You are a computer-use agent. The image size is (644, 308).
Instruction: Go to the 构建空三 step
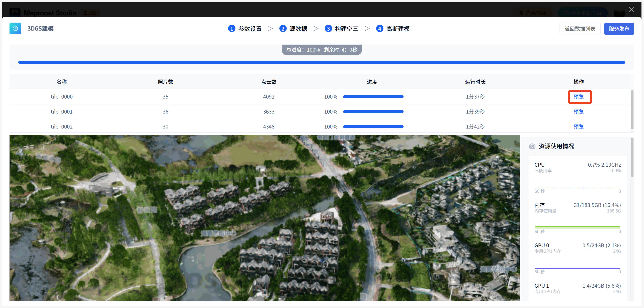[x=346, y=29]
